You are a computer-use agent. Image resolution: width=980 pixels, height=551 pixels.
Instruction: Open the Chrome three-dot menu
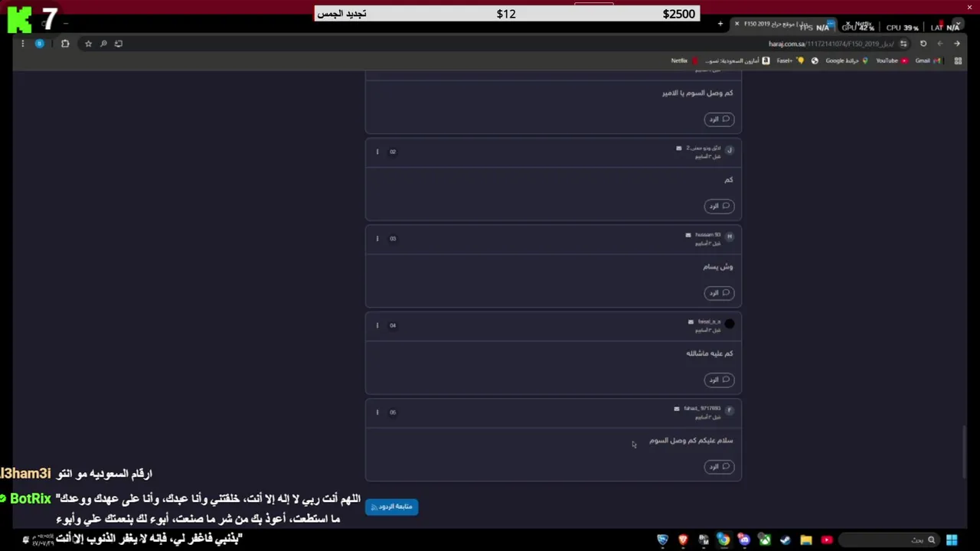click(x=23, y=44)
